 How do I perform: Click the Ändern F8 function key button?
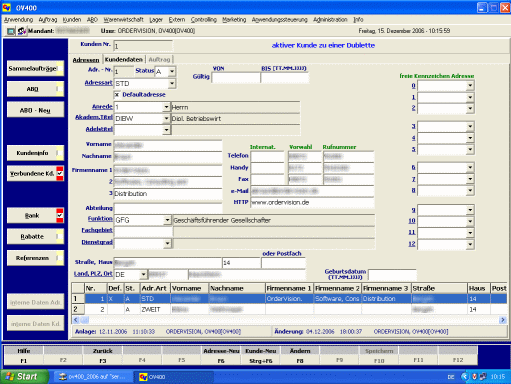point(300,356)
